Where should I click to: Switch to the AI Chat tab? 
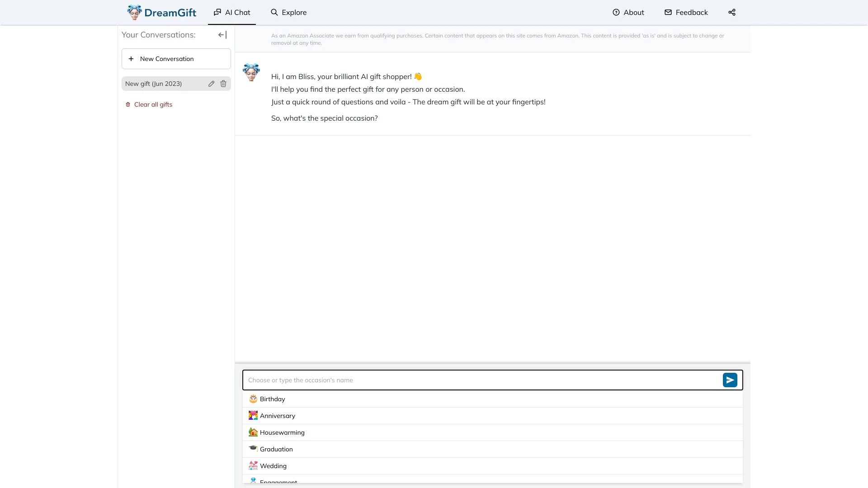[232, 12]
